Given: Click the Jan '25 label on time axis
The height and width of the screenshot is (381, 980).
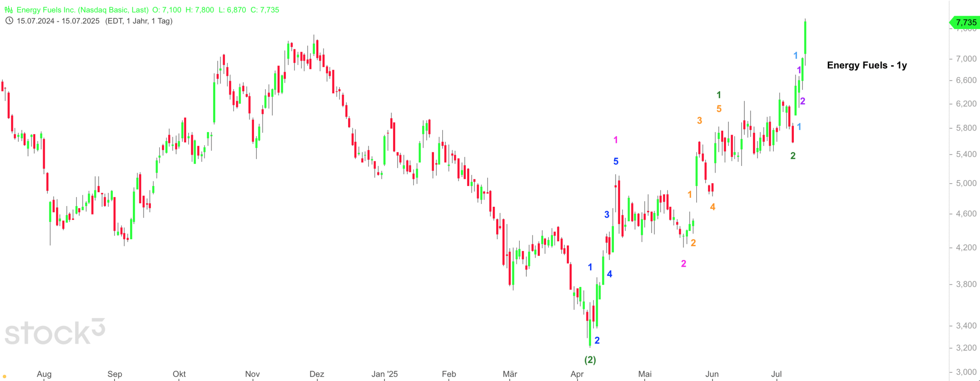Looking at the screenshot, I should click(385, 374).
